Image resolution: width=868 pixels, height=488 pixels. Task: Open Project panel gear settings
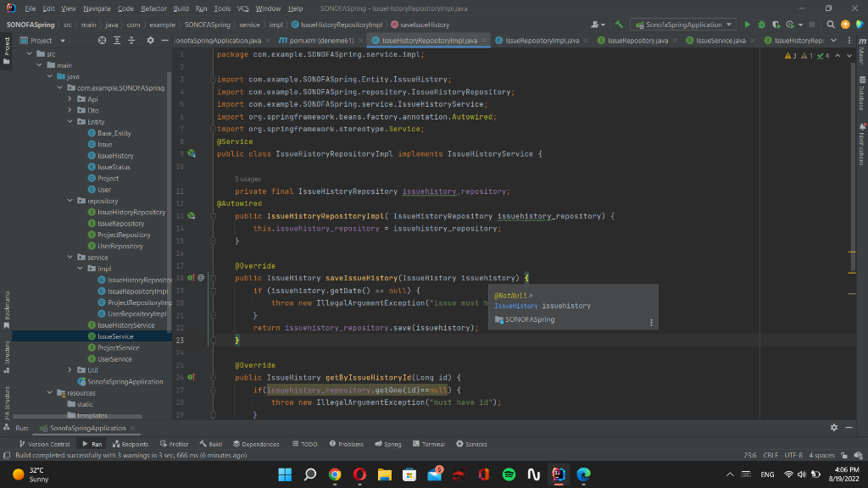(150, 40)
